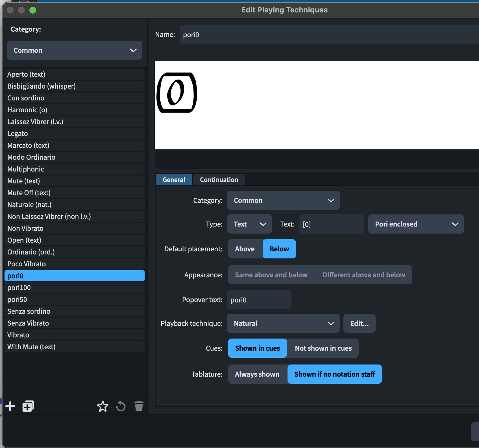Open the sidebar Category dropdown showing Common

coord(74,50)
